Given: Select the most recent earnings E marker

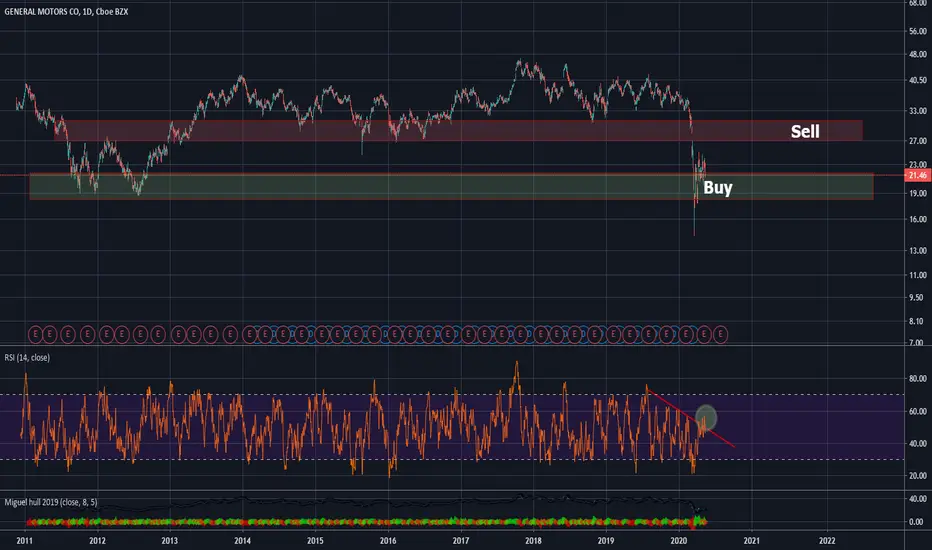Looking at the screenshot, I should 720,335.
